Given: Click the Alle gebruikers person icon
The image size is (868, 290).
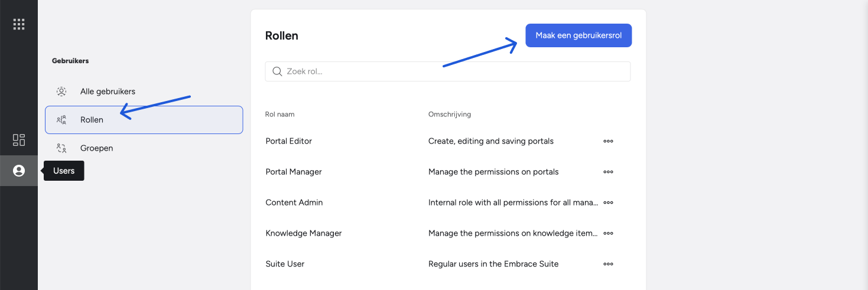Looking at the screenshot, I should [x=61, y=92].
